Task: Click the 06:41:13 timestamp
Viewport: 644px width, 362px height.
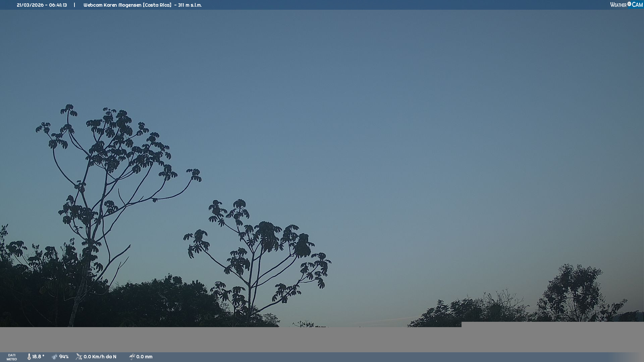Action: click(58, 5)
